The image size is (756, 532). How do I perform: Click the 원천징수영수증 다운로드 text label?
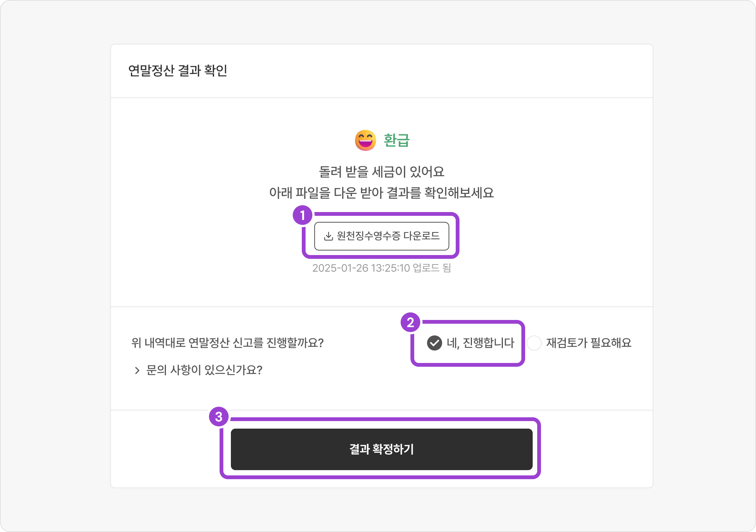pos(388,236)
